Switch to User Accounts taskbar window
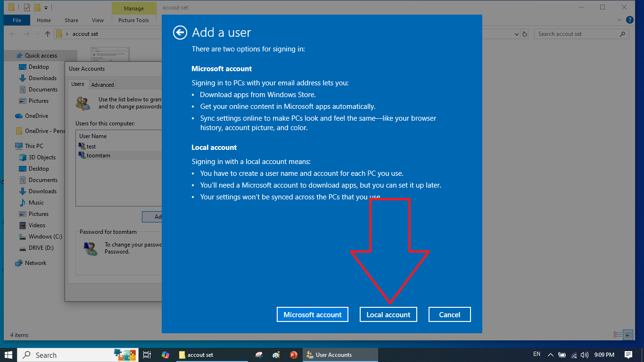Viewport: 644px width, 362px height. (340, 355)
